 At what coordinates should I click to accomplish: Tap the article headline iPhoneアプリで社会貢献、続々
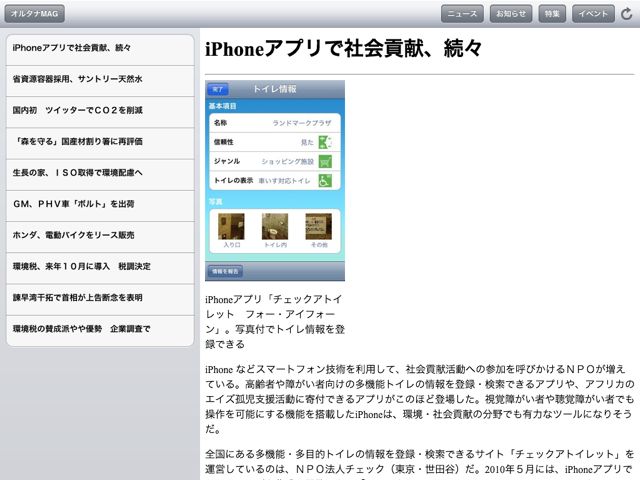pos(343,49)
